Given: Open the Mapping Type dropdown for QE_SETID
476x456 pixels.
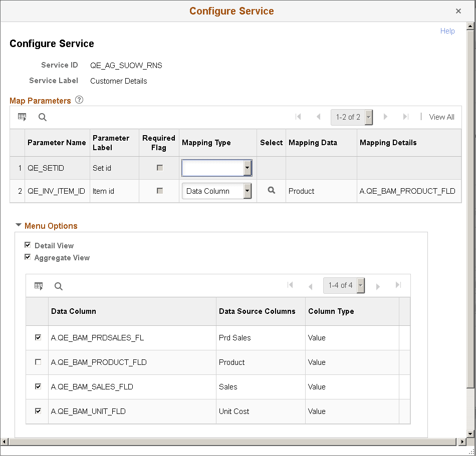Looking at the screenshot, I should (248, 168).
